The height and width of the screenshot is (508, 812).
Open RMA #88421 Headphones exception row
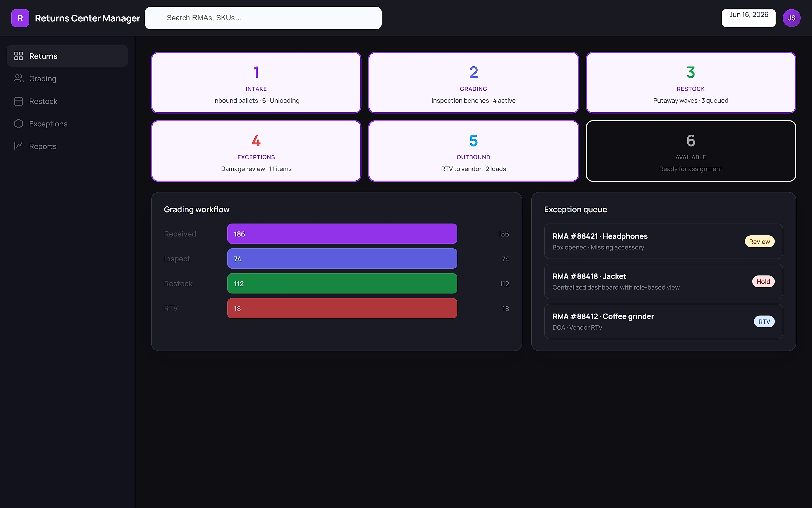coord(663,241)
